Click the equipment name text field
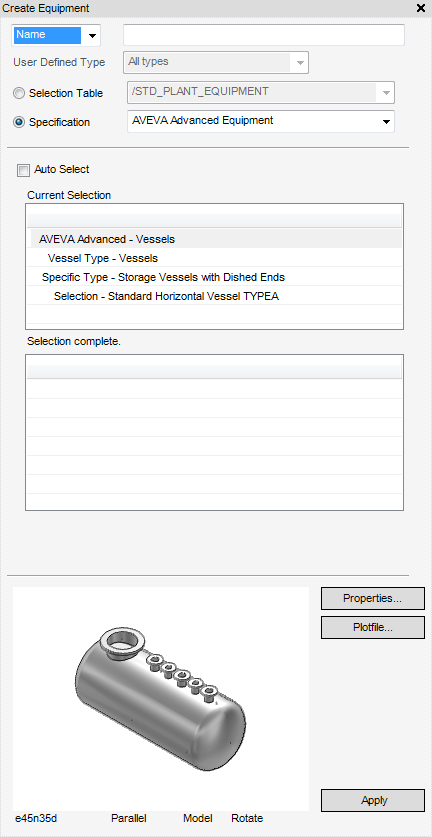The image size is (432, 837). tap(264, 35)
